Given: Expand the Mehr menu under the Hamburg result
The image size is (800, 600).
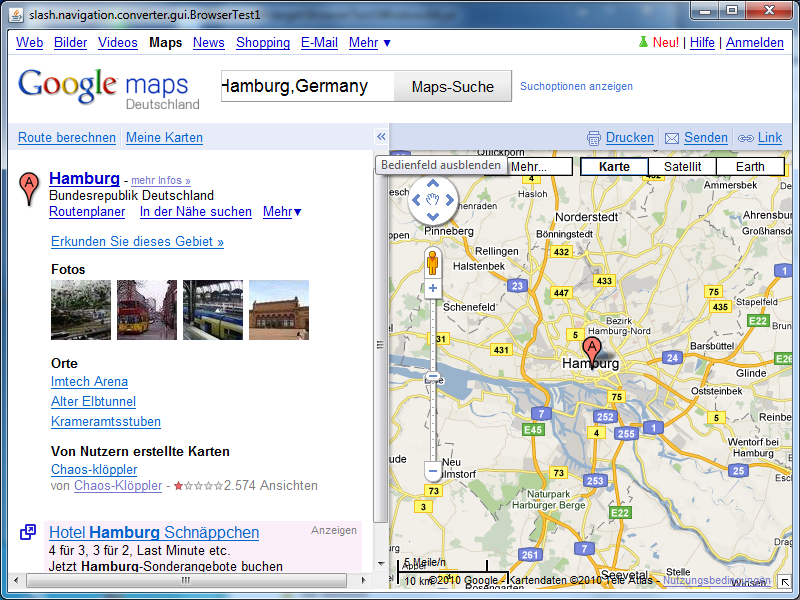Looking at the screenshot, I should tap(282, 212).
